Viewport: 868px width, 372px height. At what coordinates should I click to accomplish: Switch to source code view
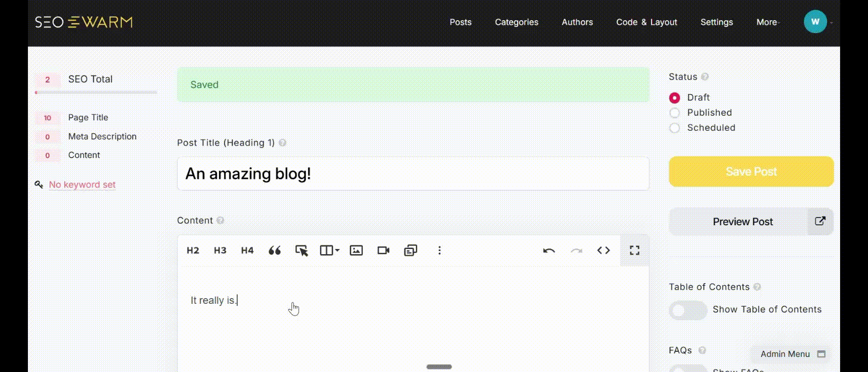603,251
